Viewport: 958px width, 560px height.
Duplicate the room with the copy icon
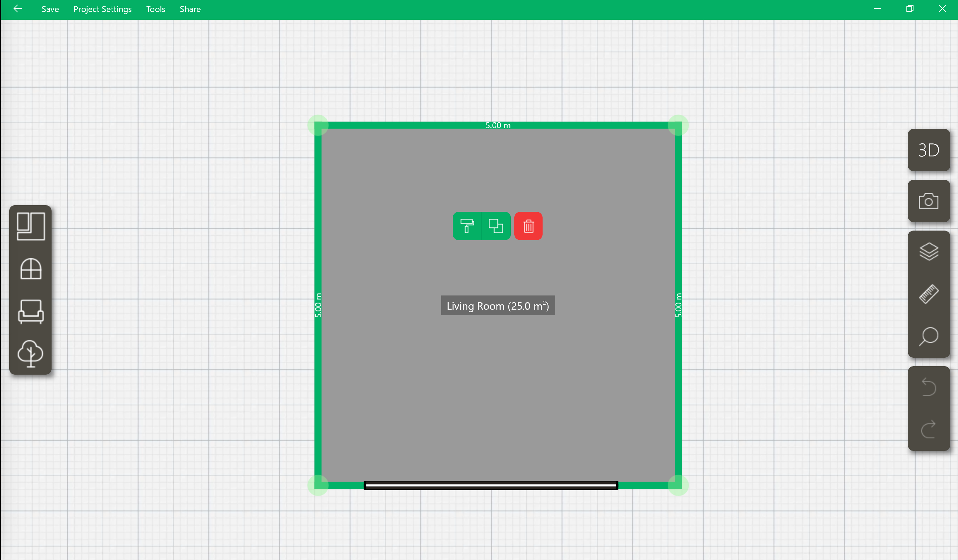tap(496, 226)
